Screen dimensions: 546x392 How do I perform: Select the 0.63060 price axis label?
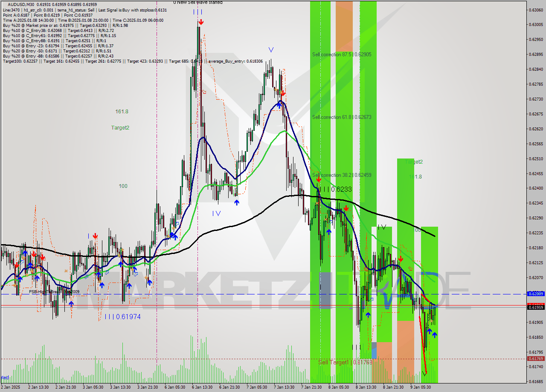pos(536,9)
